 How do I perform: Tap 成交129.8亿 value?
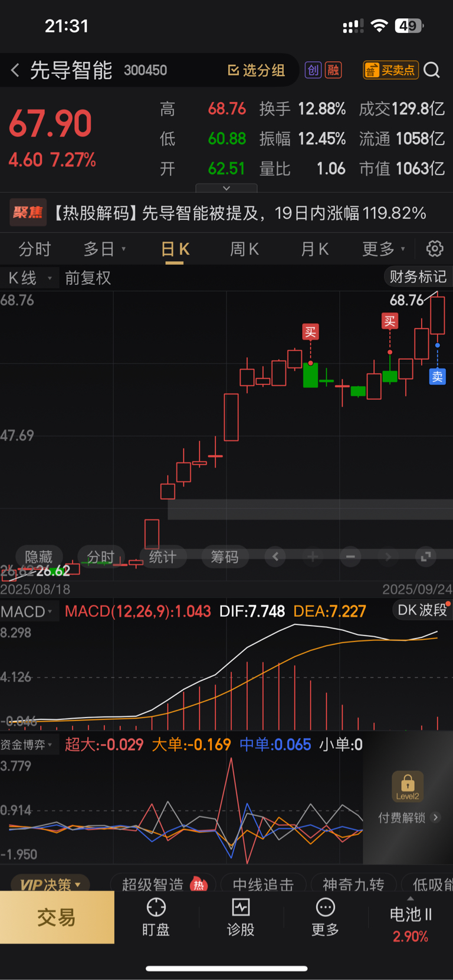(402, 108)
